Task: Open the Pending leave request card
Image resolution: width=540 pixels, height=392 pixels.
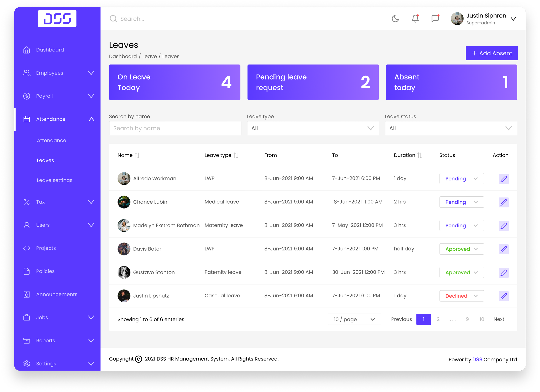Action: pyautogui.click(x=313, y=82)
